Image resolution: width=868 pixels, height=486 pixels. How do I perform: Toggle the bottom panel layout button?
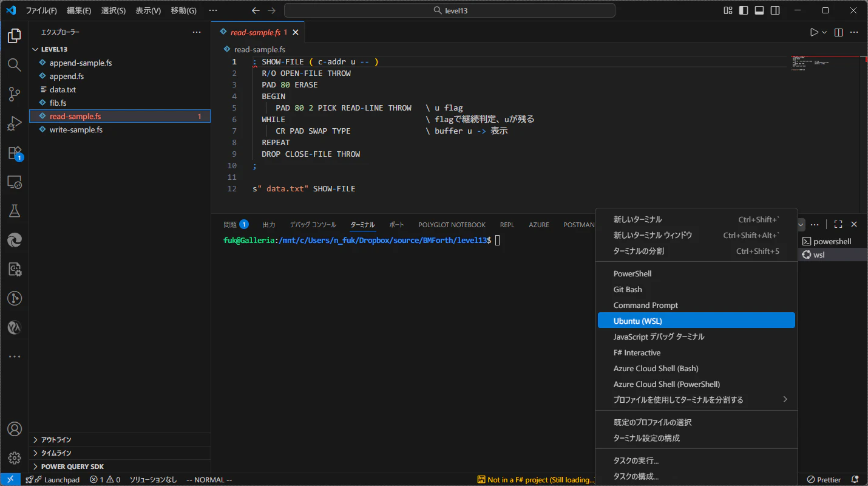tap(759, 10)
